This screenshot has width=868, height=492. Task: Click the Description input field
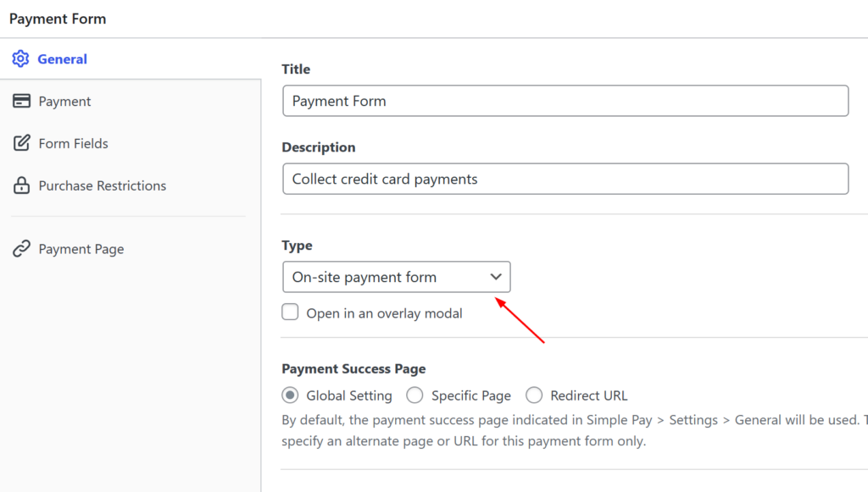565,179
